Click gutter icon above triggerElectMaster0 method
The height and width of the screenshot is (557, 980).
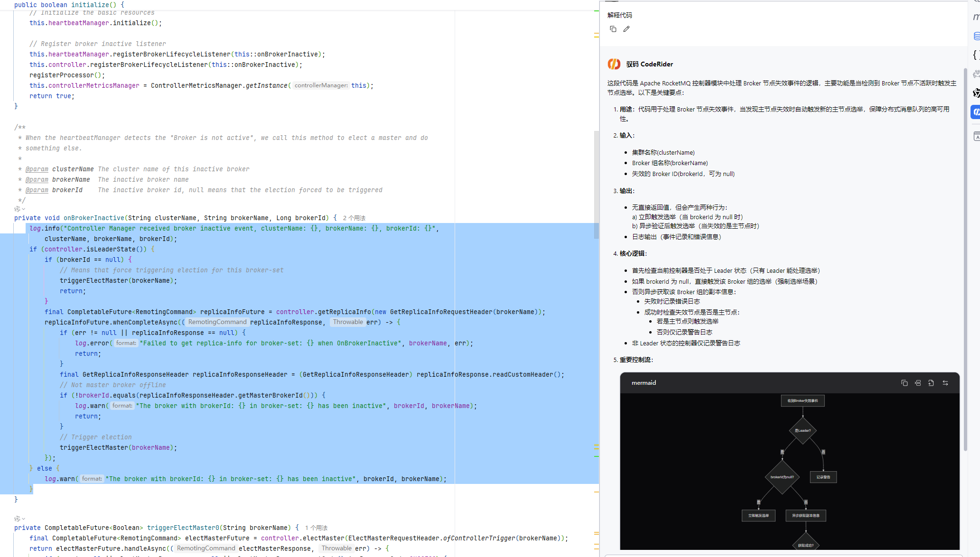pos(17,519)
